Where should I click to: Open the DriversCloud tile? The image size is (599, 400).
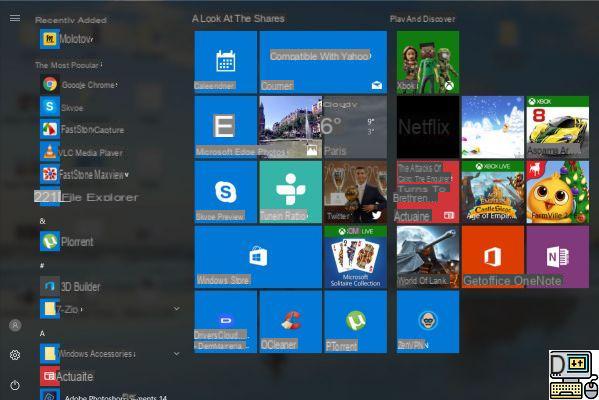(226, 322)
